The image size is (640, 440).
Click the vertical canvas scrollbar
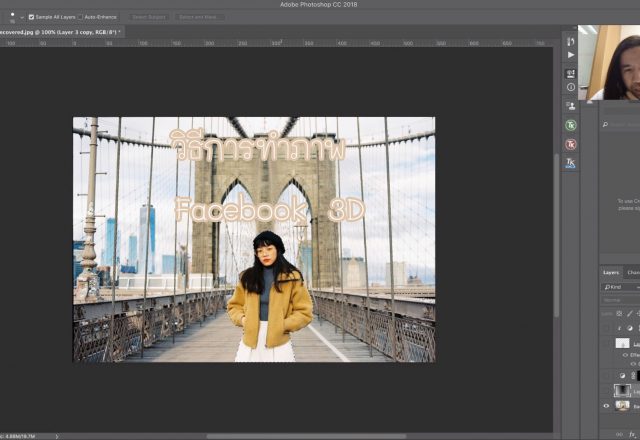point(556,236)
